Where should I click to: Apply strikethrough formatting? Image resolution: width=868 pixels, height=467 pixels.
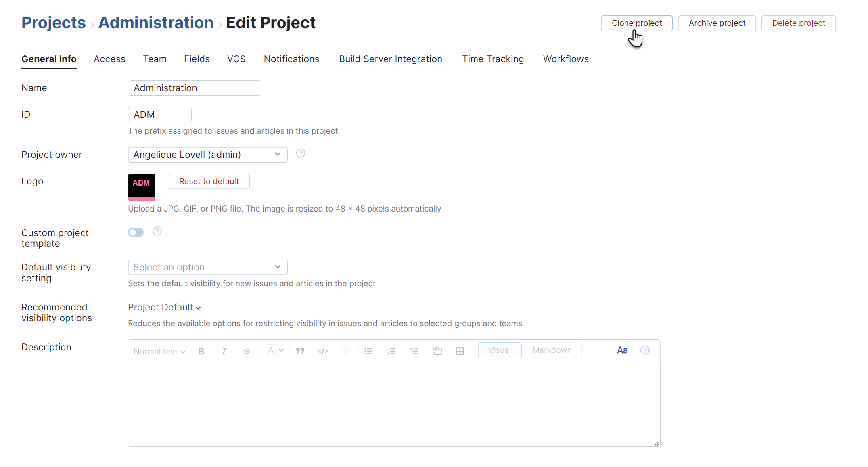pyautogui.click(x=246, y=351)
